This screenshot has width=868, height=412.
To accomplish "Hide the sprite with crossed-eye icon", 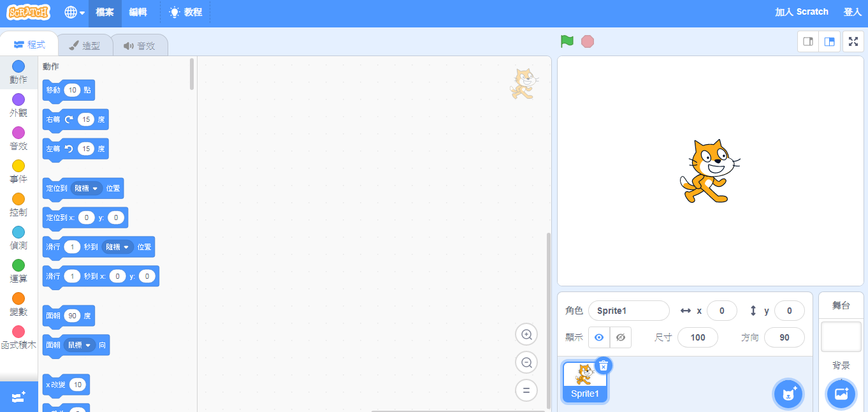I will tap(621, 337).
